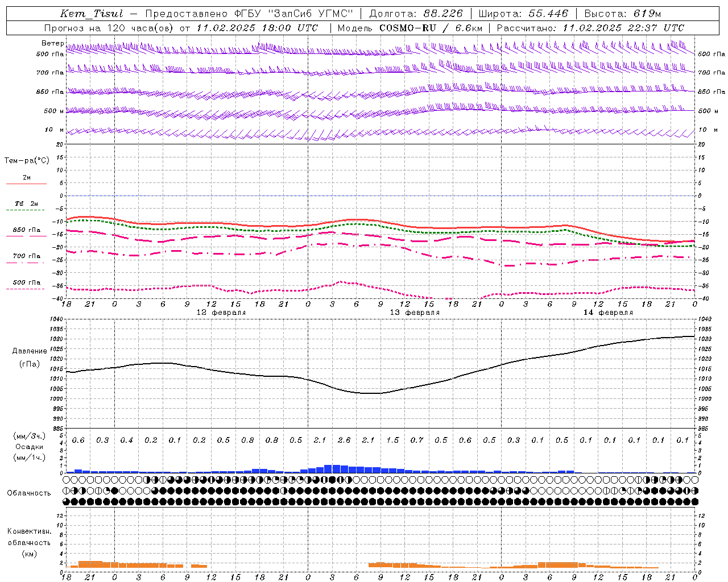The width and height of the screenshot is (728, 582).
Task: Click the '12 февраля' date label
Action: [221, 313]
